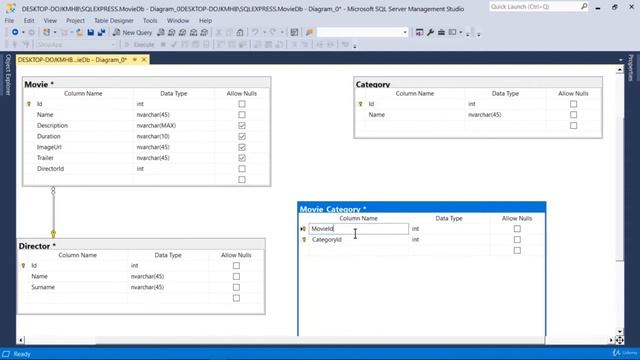The width and height of the screenshot is (640, 360).
Task: Click the key icon on Category Id row
Action: pyautogui.click(x=360, y=104)
